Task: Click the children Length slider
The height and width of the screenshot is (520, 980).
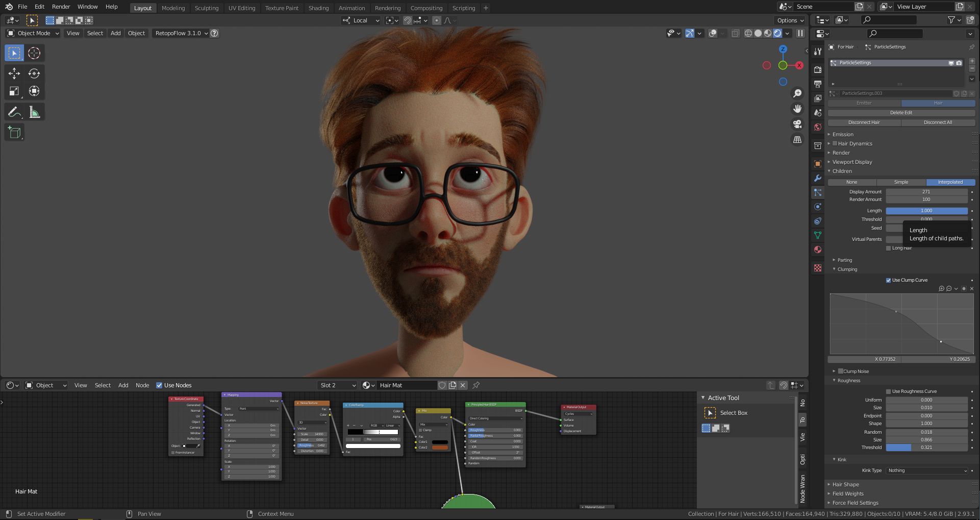Action: 926,211
